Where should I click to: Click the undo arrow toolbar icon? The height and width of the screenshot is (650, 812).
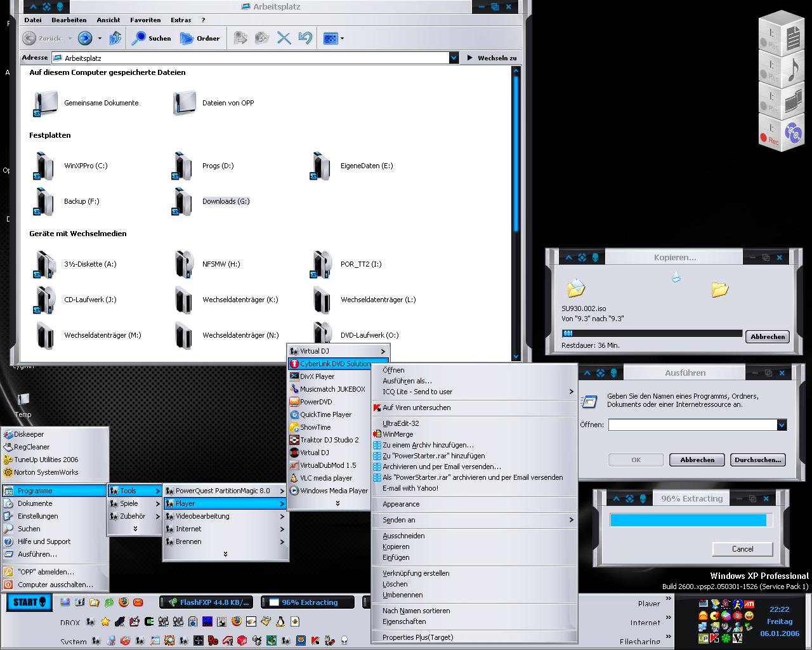[x=305, y=39]
